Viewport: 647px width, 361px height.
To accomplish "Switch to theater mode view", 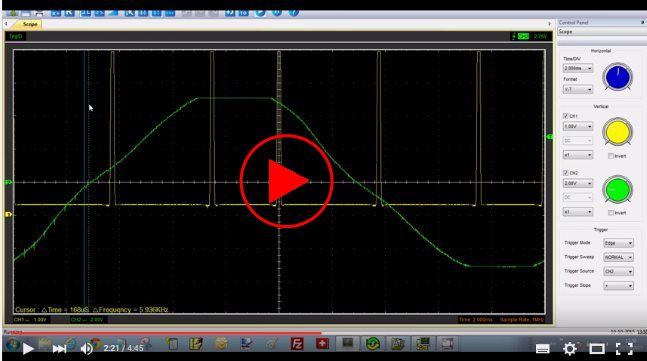I will pos(597,349).
